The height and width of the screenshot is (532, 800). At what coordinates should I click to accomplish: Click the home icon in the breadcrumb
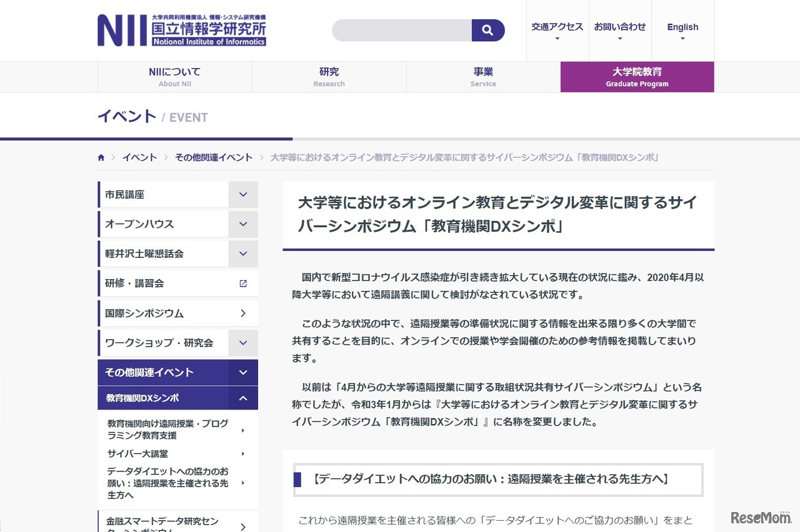101,157
